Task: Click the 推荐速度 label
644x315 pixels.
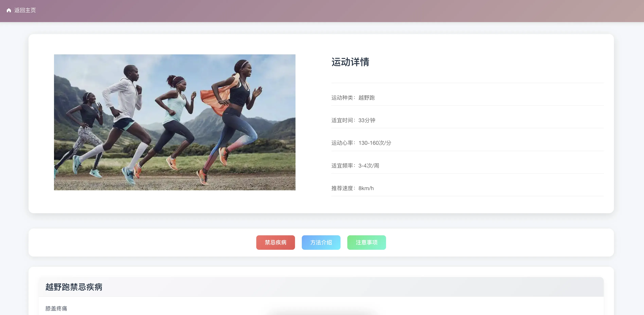Action: tap(342, 188)
